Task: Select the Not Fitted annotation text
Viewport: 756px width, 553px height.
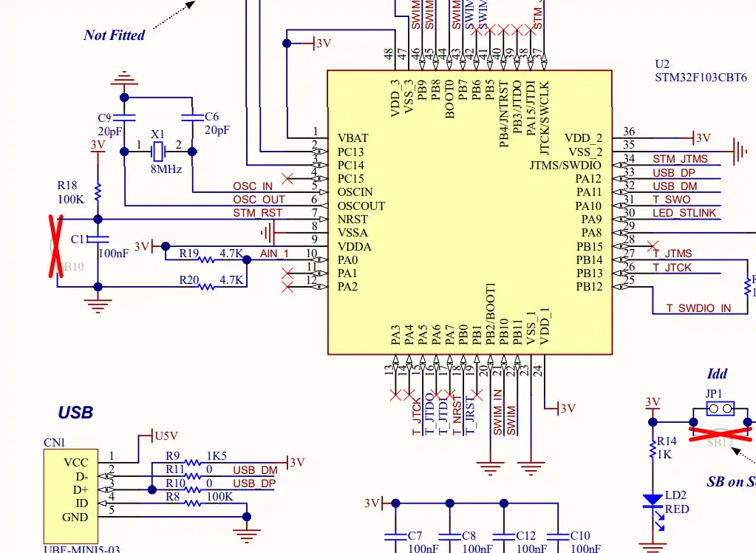Action: (x=114, y=35)
